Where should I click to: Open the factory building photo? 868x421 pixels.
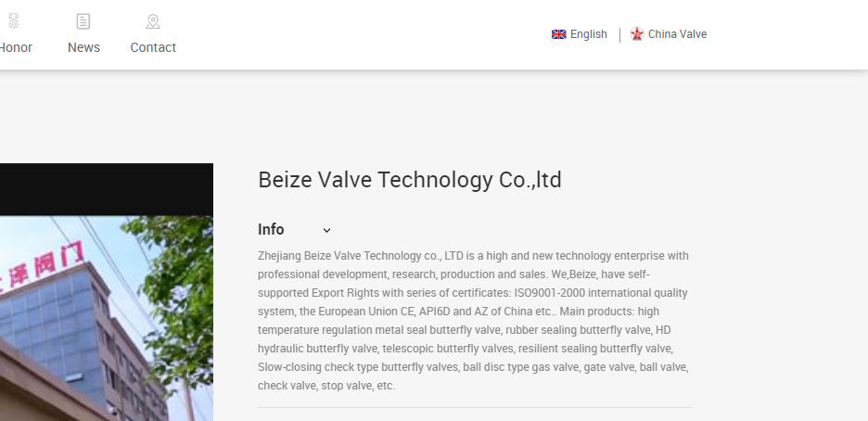click(x=107, y=318)
